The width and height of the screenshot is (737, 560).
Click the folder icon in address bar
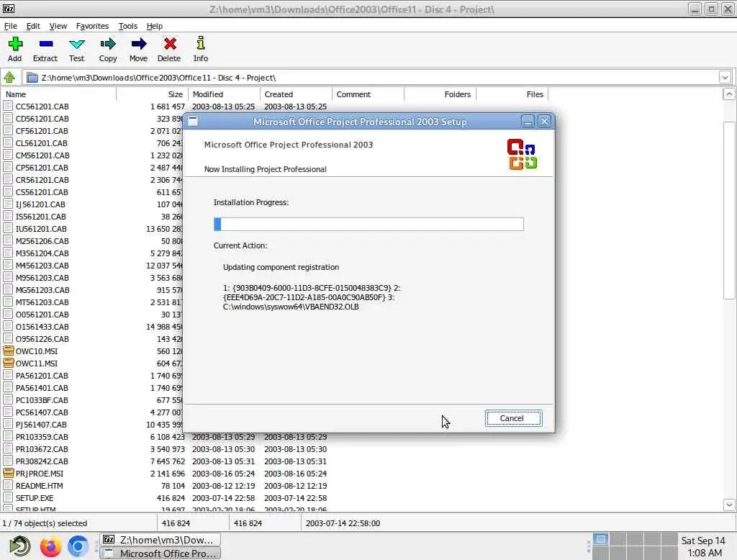pyautogui.click(x=32, y=78)
